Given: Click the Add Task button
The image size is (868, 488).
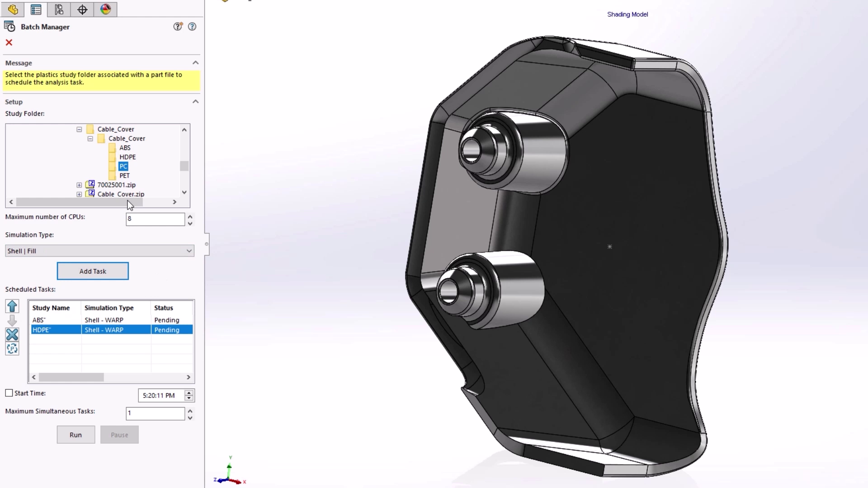Looking at the screenshot, I should pyautogui.click(x=92, y=271).
